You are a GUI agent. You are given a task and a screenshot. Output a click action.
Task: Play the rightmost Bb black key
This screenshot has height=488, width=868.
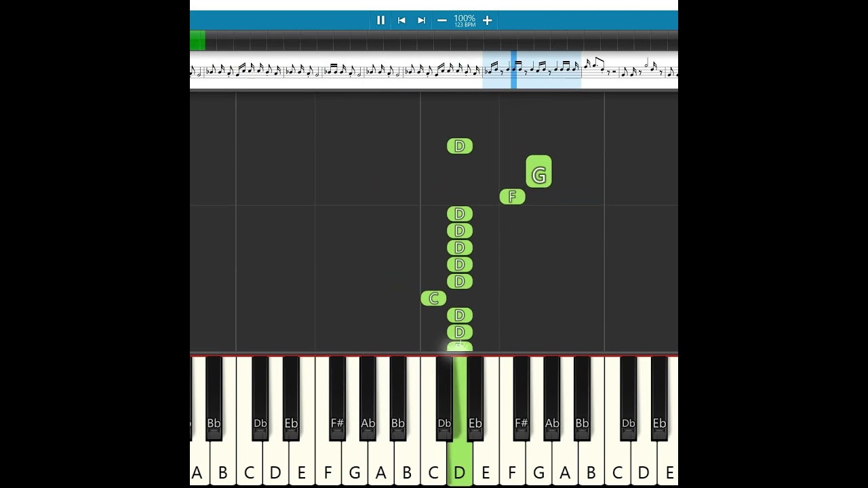(582, 400)
